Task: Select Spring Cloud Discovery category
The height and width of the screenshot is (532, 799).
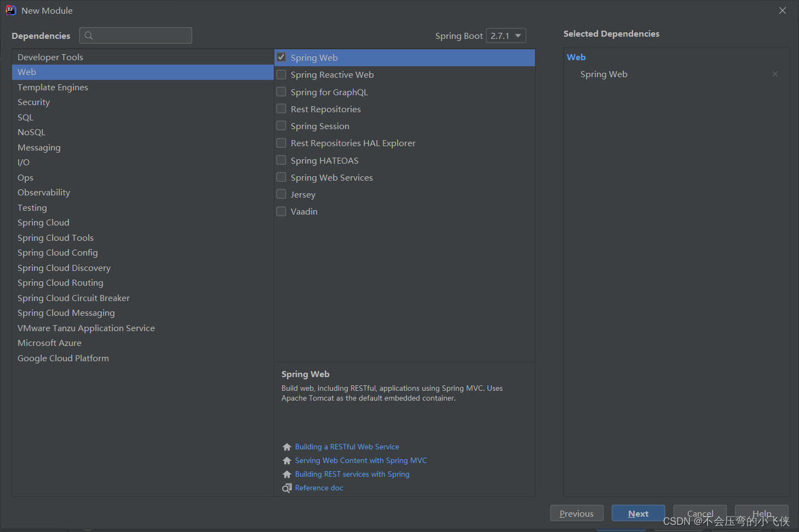Action: click(x=142, y=268)
